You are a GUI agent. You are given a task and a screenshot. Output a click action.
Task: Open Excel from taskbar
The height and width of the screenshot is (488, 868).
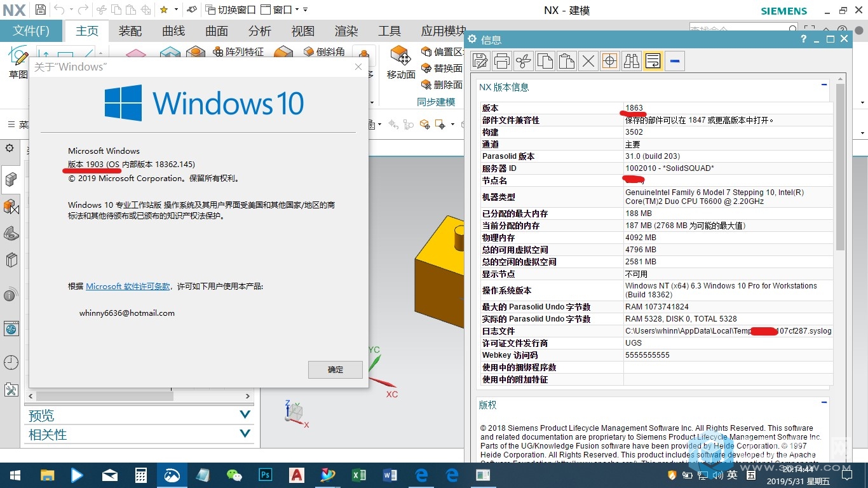359,475
